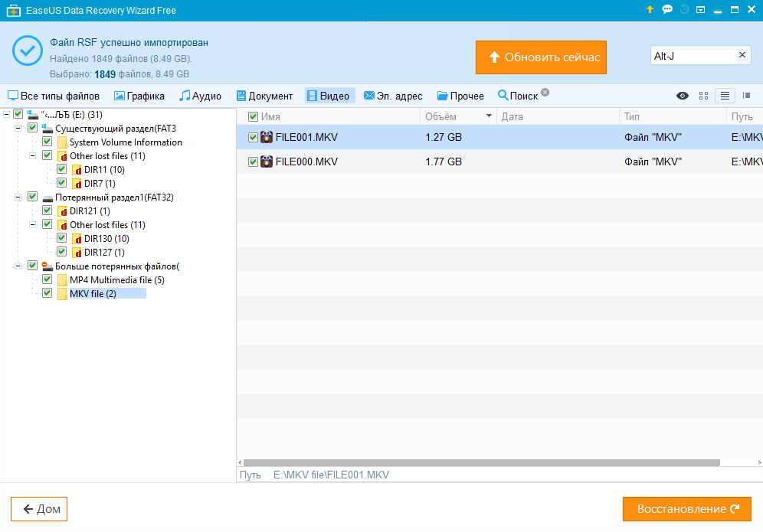Viewport: 763px width, 532px height.
Task: Select the Видео filter tab
Action: 330,96
